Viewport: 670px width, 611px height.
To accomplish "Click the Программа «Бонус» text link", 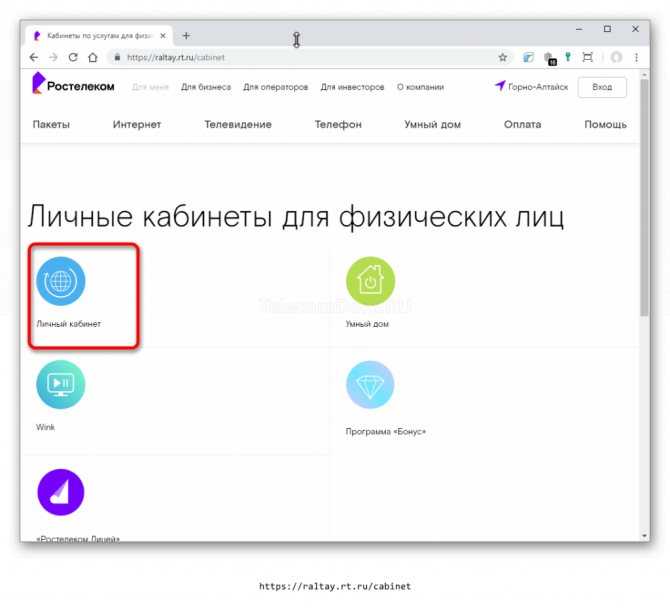I will click(x=386, y=432).
